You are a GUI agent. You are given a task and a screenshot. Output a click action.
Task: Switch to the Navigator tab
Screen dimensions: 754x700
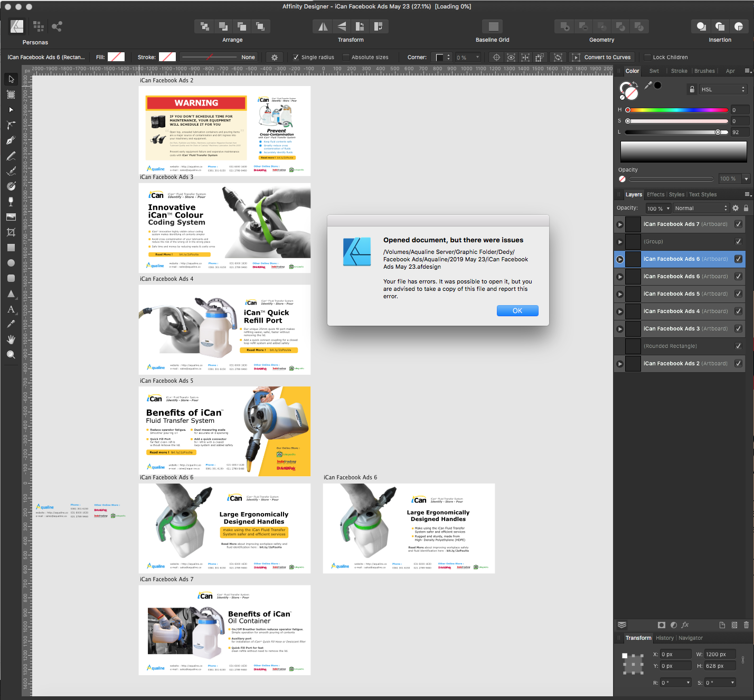(x=691, y=638)
